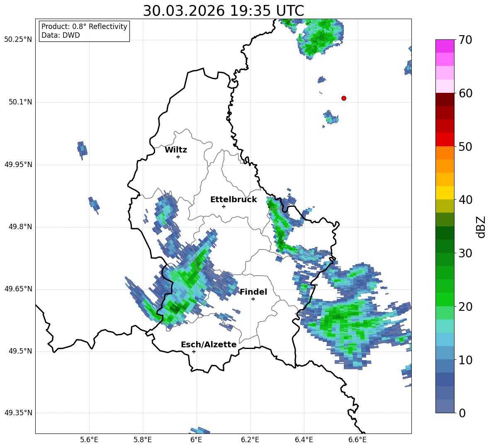Click the orange colorbar swatch below 50
The image size is (491, 448).
(x=445, y=153)
